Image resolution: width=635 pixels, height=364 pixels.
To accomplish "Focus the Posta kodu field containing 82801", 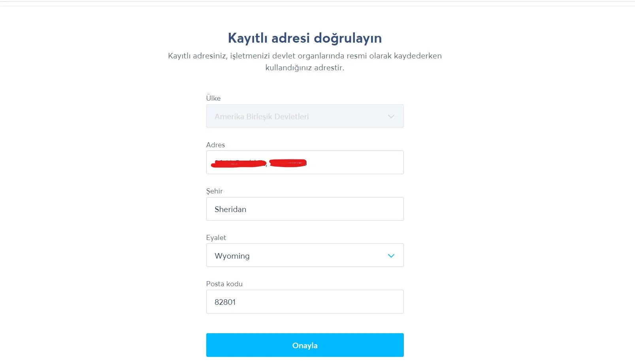I will pos(304,302).
